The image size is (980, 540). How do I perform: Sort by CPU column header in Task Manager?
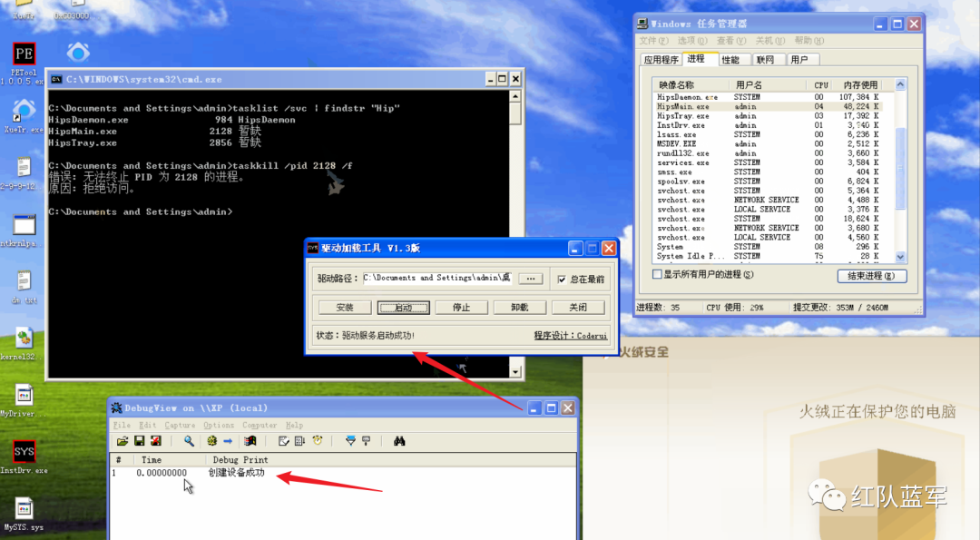pyautogui.click(x=821, y=84)
